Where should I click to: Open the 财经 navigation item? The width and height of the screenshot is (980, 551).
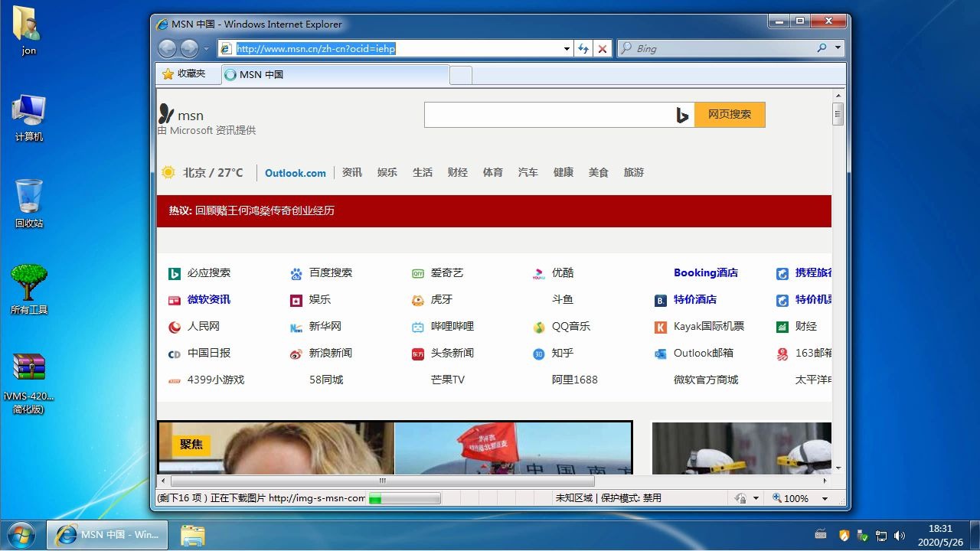tap(458, 173)
